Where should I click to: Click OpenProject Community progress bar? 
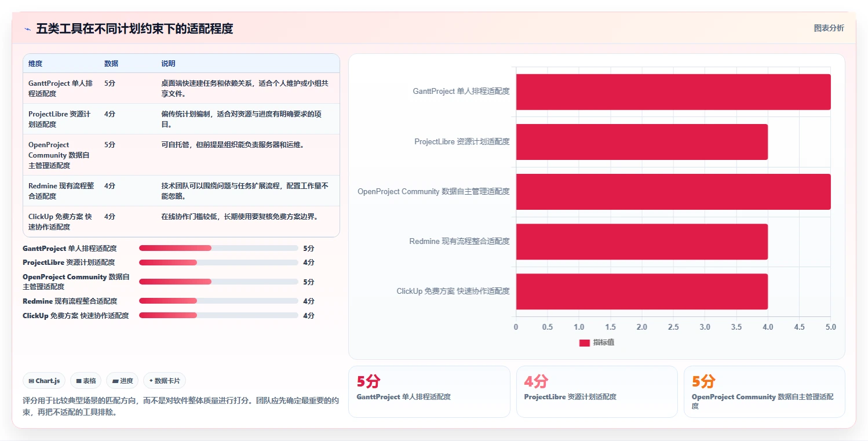(x=218, y=282)
